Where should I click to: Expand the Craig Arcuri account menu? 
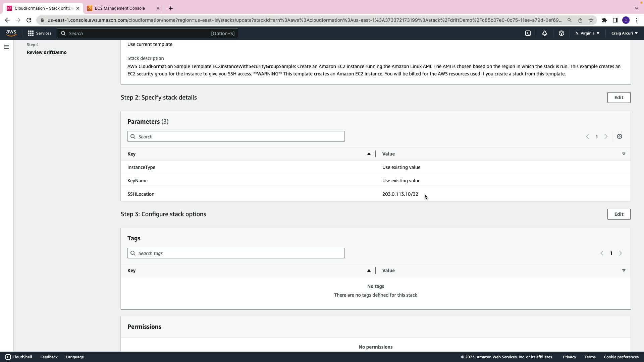tap(624, 33)
